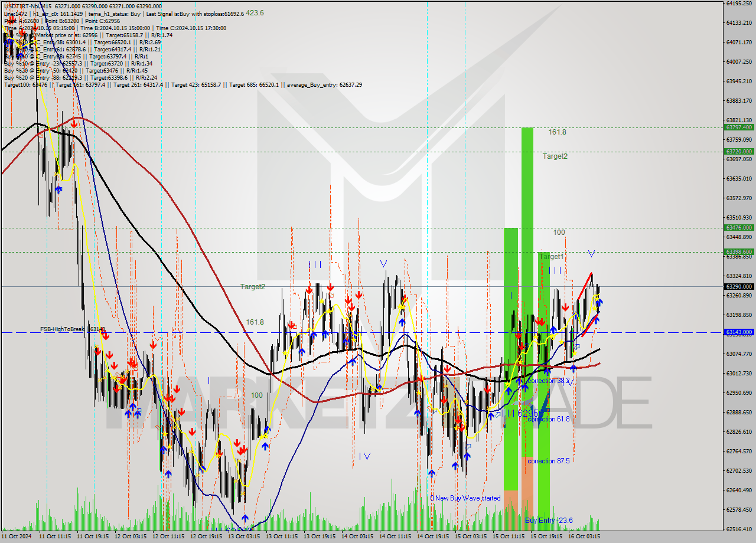Click the green Target1 label
The image size is (756, 543).
tap(552, 257)
